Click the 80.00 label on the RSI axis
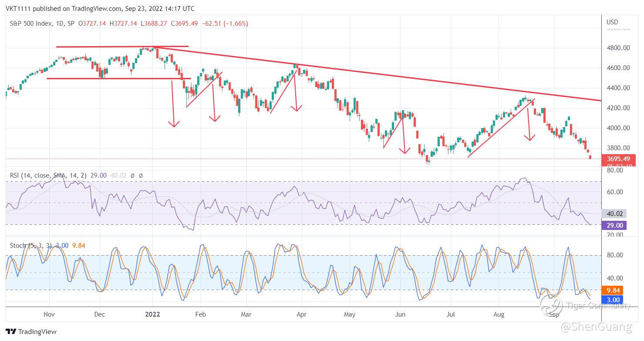 (x=616, y=171)
